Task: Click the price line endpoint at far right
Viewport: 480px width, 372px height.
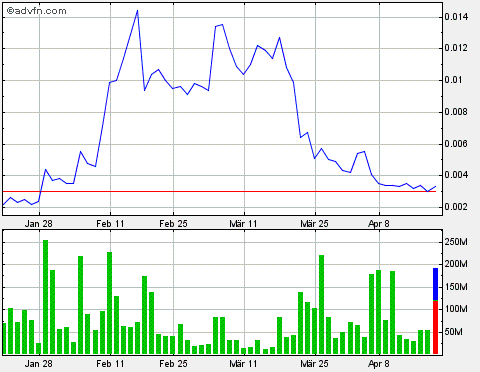Action: coord(436,186)
